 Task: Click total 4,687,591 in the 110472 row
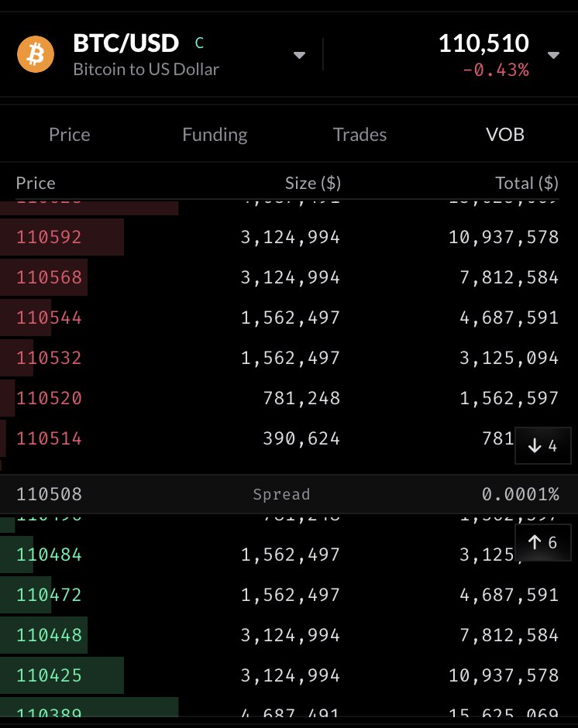pos(509,596)
